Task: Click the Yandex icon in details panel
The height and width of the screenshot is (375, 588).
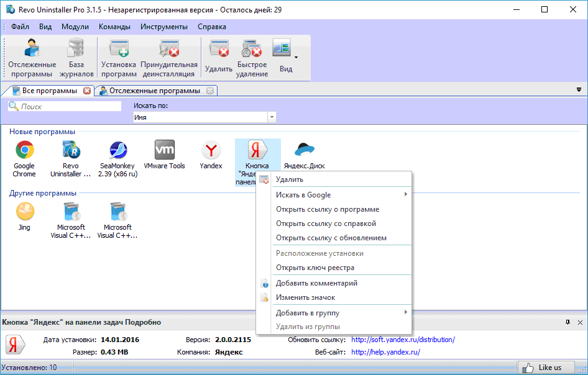Action: [16, 345]
